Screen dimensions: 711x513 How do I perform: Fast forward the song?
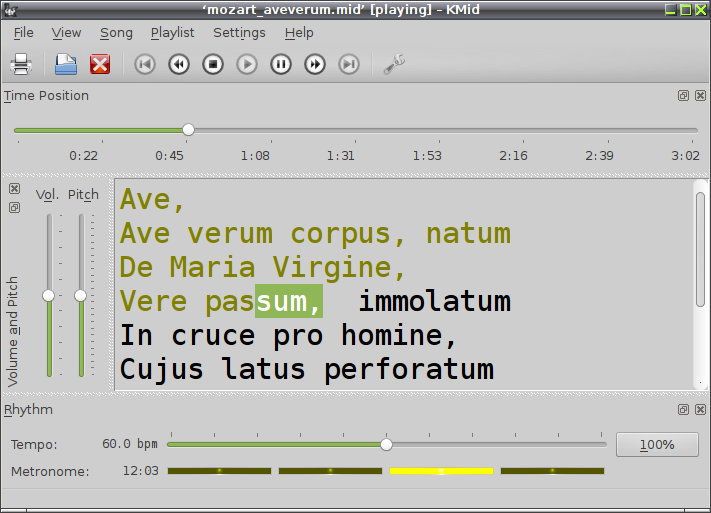[x=315, y=64]
